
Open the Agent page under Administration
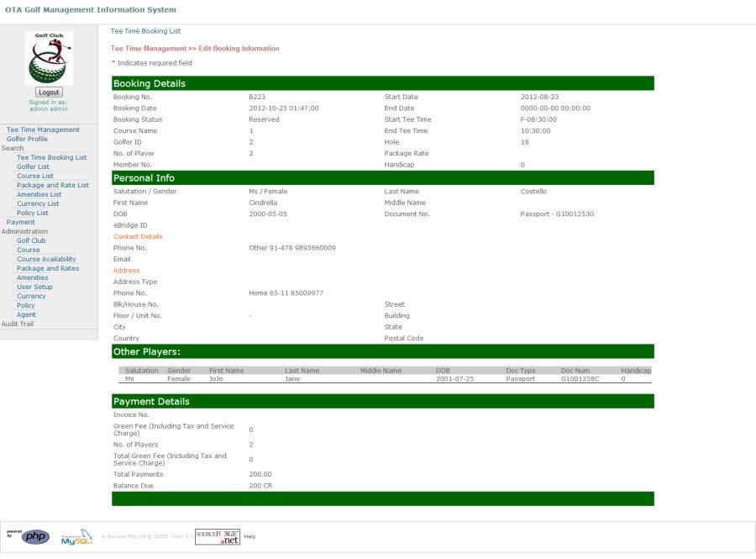pyautogui.click(x=26, y=314)
